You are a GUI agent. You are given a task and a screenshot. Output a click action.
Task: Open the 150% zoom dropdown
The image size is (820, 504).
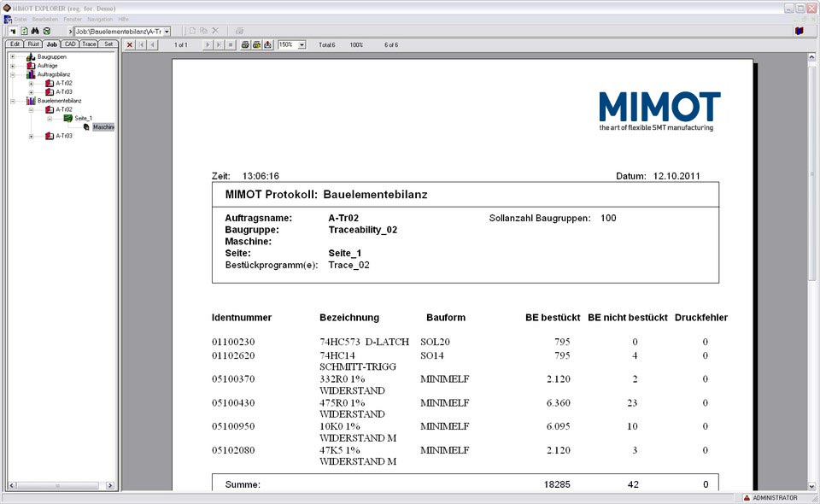click(302, 45)
